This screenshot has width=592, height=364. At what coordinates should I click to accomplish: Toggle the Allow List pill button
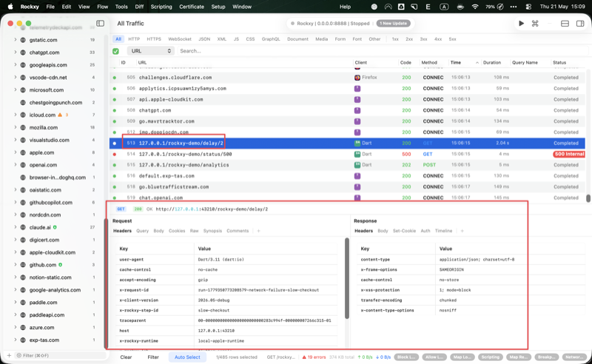pos(434,357)
